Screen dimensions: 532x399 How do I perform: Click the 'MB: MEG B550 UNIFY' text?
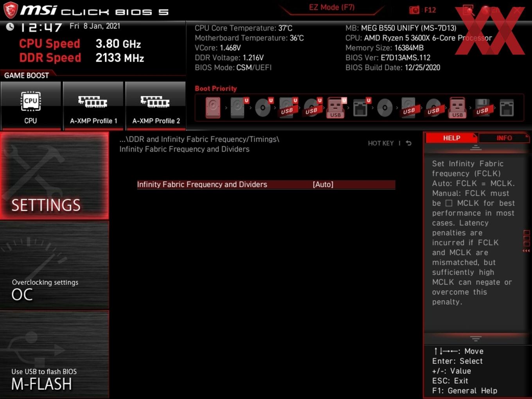tap(401, 28)
